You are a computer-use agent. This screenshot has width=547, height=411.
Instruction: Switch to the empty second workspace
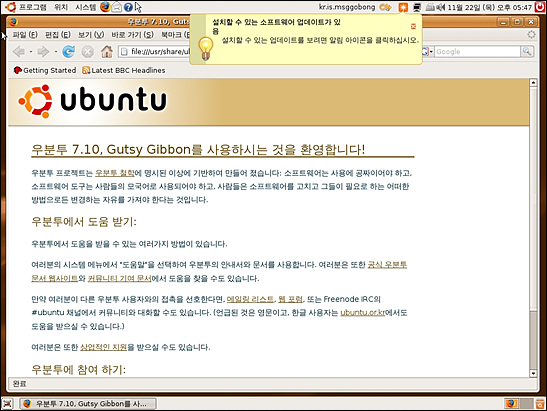tap(526, 404)
